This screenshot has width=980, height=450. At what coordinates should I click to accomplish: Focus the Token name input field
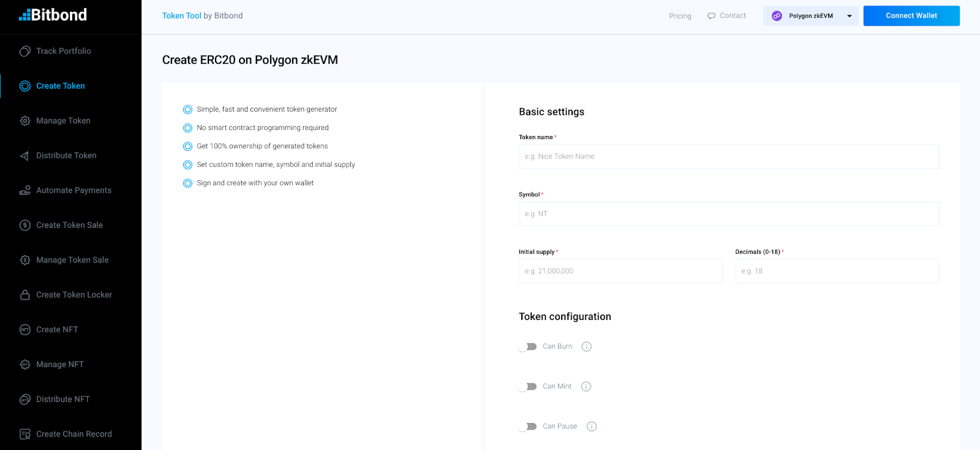pos(728,157)
